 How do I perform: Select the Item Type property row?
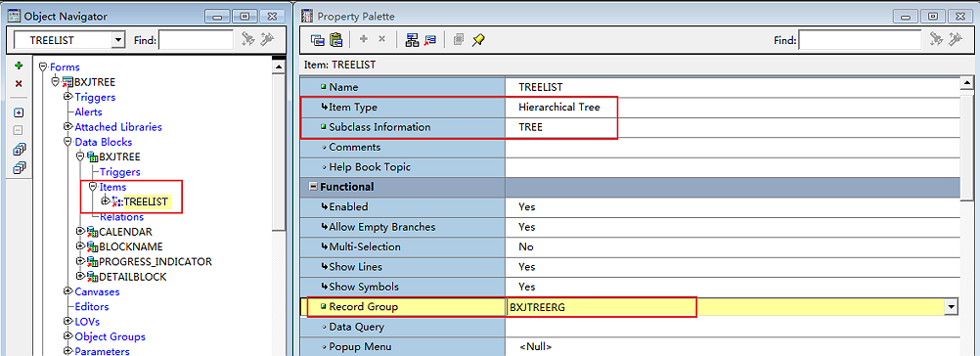631,107
